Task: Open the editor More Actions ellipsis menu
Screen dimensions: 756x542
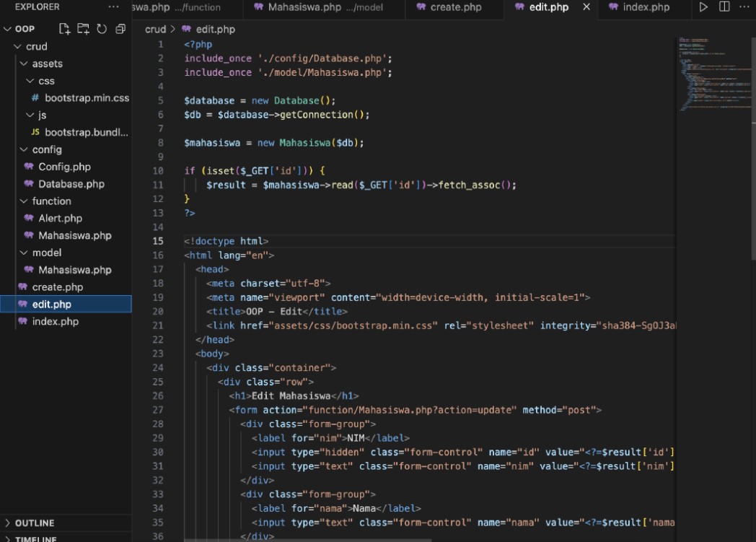Action: tap(744, 6)
